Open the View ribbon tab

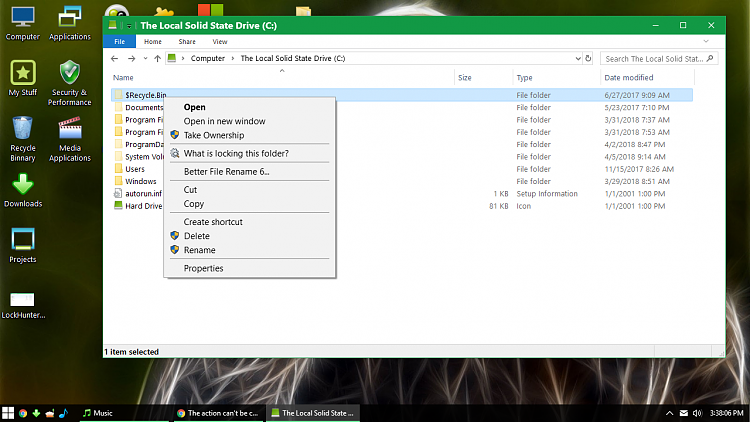tap(220, 42)
